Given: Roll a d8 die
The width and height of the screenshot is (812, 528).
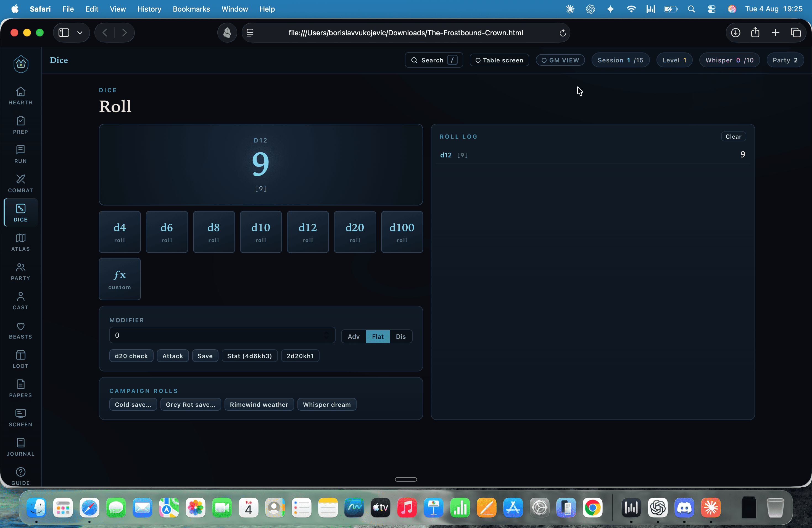Looking at the screenshot, I should point(214,232).
